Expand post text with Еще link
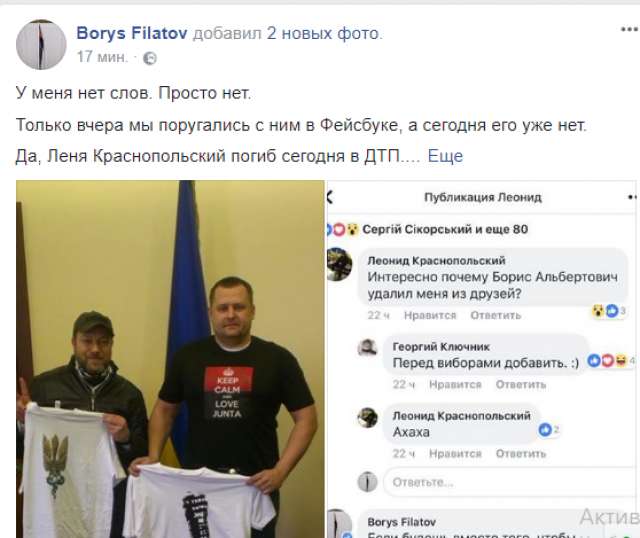Image resolution: width=640 pixels, height=538 pixels. coord(445,156)
